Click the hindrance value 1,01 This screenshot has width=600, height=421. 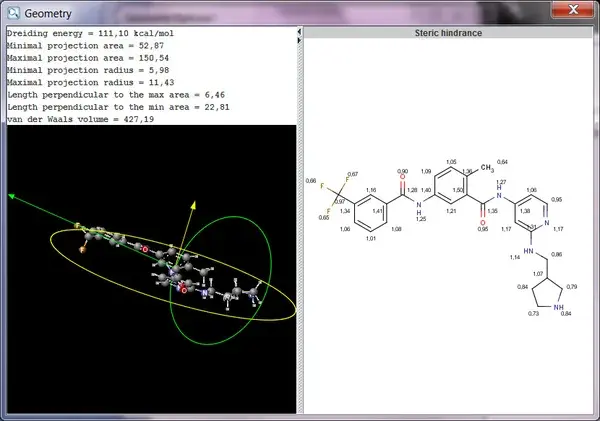coord(371,238)
